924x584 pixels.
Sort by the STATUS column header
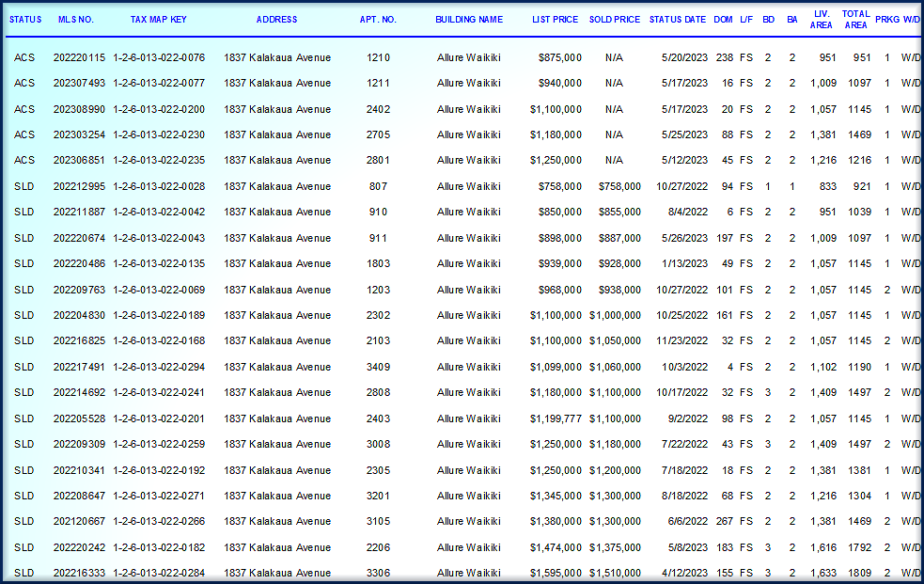click(x=25, y=20)
